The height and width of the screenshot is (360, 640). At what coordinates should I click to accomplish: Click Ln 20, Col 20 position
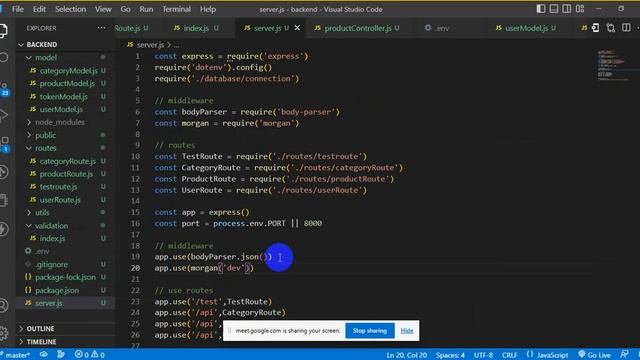click(x=407, y=355)
